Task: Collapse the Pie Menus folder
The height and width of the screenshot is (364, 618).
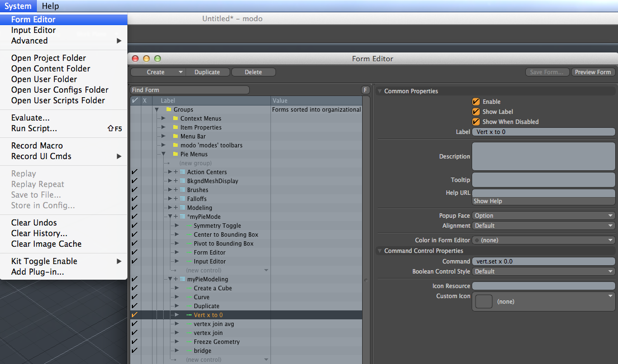Action: click(x=163, y=155)
